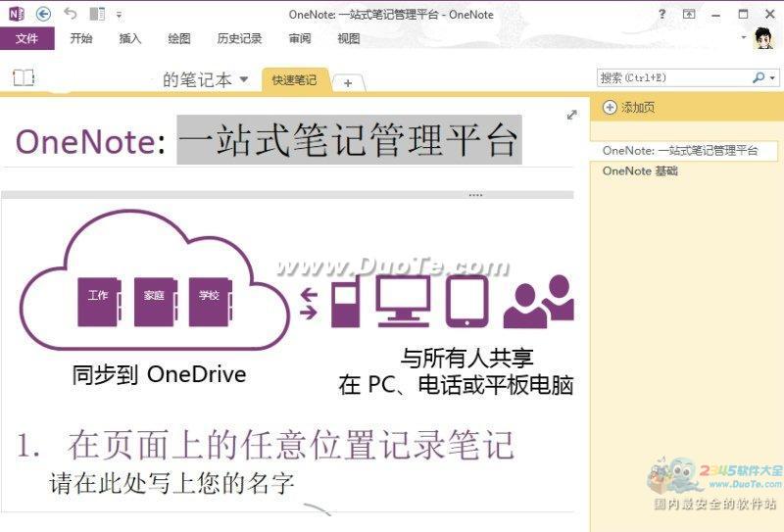784x532 pixels.
Task: Toggle full page view with expand arrows
Action: tap(572, 115)
